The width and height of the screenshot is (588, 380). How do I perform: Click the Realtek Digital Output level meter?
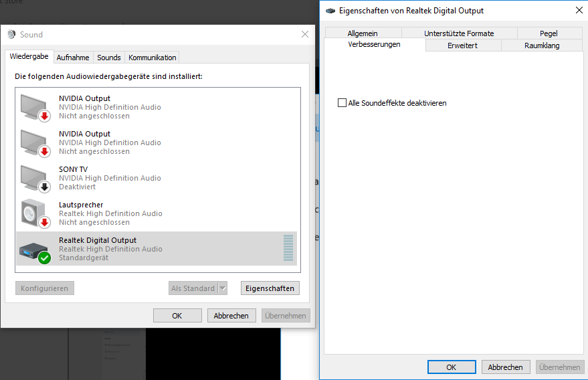point(288,248)
